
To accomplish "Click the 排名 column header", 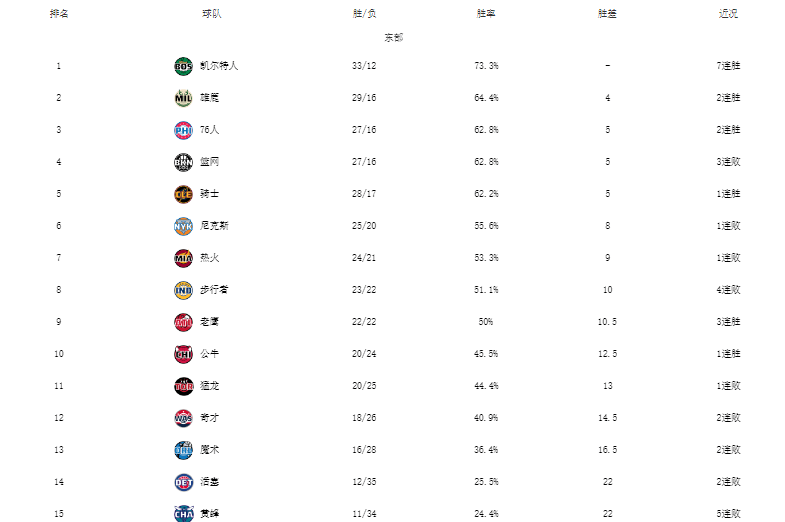I will pos(59,14).
